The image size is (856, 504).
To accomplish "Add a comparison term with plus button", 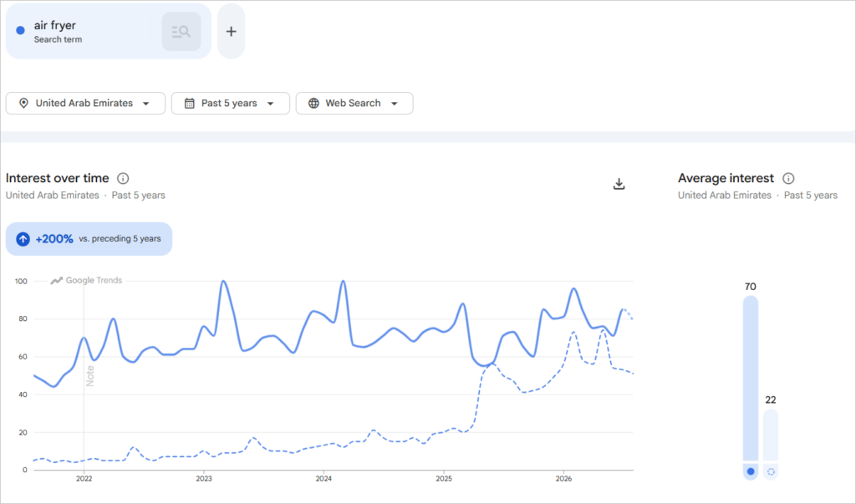I will coord(231,32).
